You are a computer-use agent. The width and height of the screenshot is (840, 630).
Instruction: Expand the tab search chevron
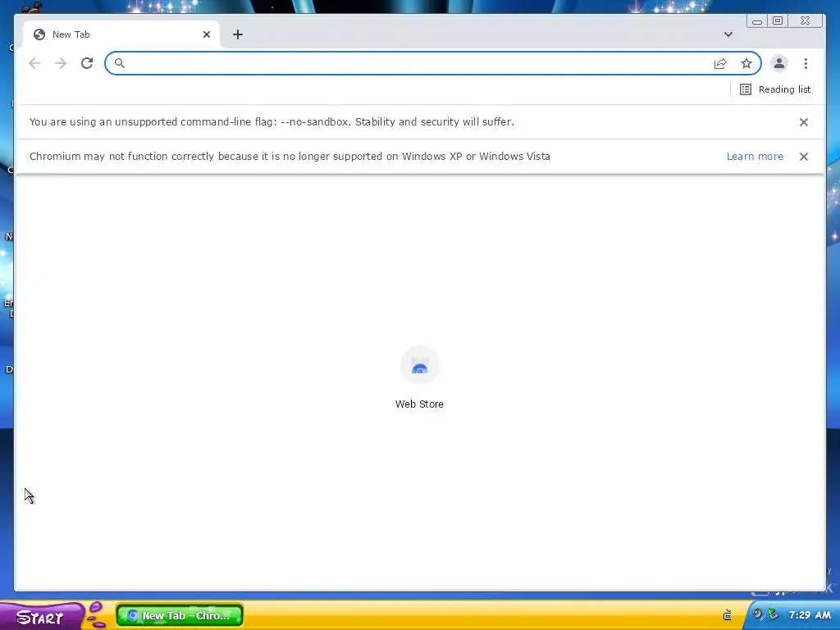click(x=728, y=34)
